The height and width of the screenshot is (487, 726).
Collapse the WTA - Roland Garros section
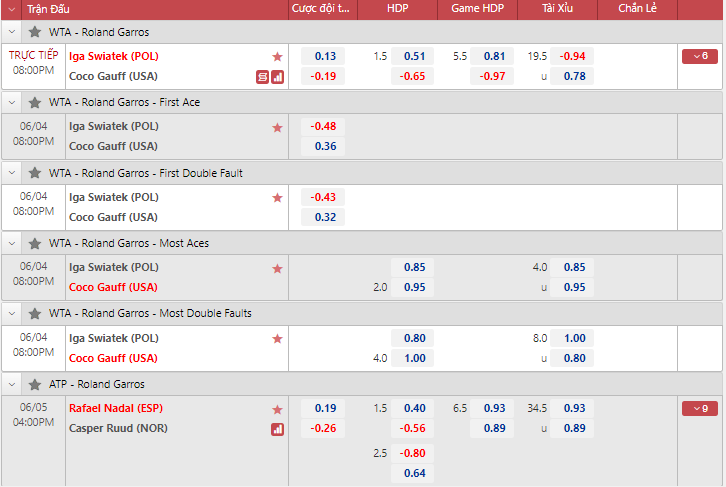12,32
